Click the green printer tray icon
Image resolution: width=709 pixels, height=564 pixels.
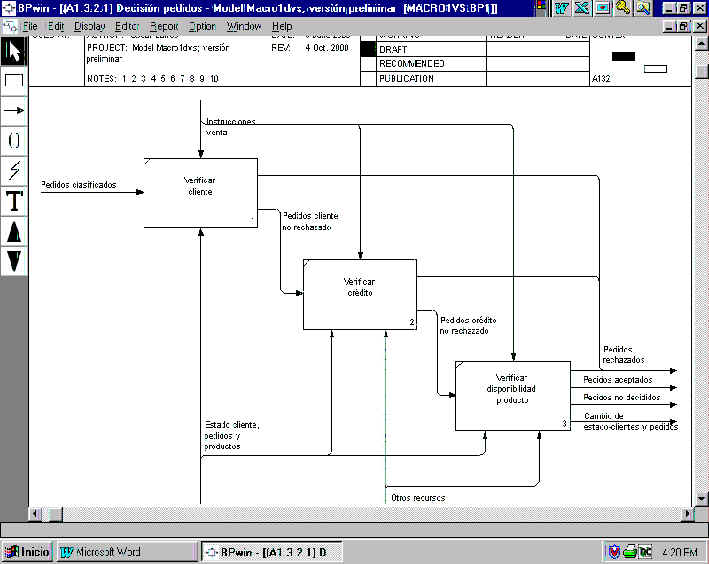click(x=630, y=552)
